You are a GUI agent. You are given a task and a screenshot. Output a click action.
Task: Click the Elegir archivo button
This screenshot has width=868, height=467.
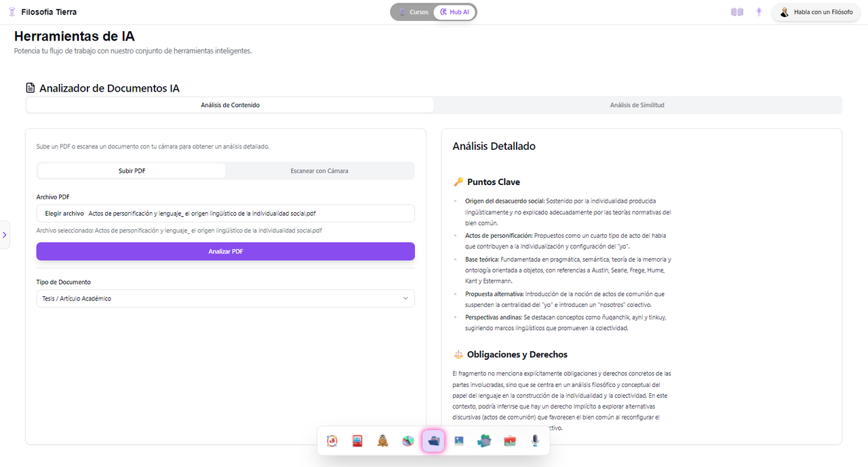[x=64, y=213]
